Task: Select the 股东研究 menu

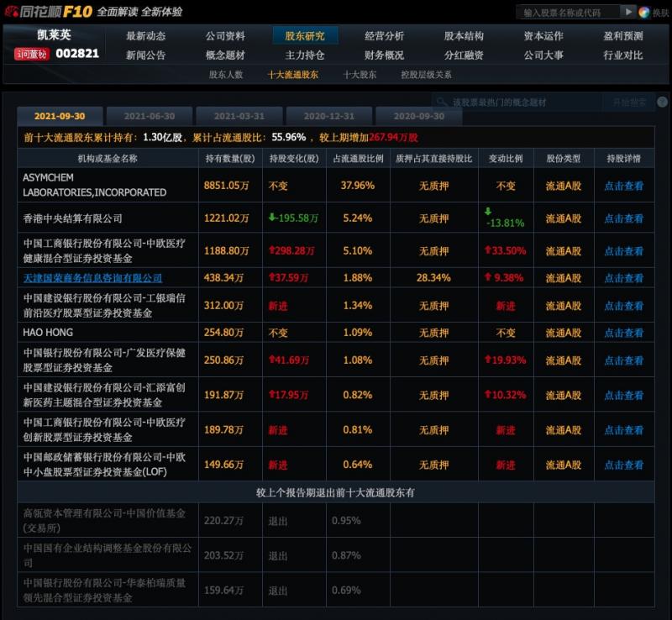Action: pyautogui.click(x=305, y=36)
